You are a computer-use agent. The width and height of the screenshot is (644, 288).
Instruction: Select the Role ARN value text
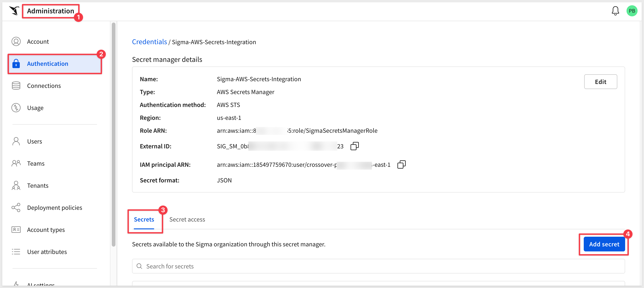coord(297,130)
